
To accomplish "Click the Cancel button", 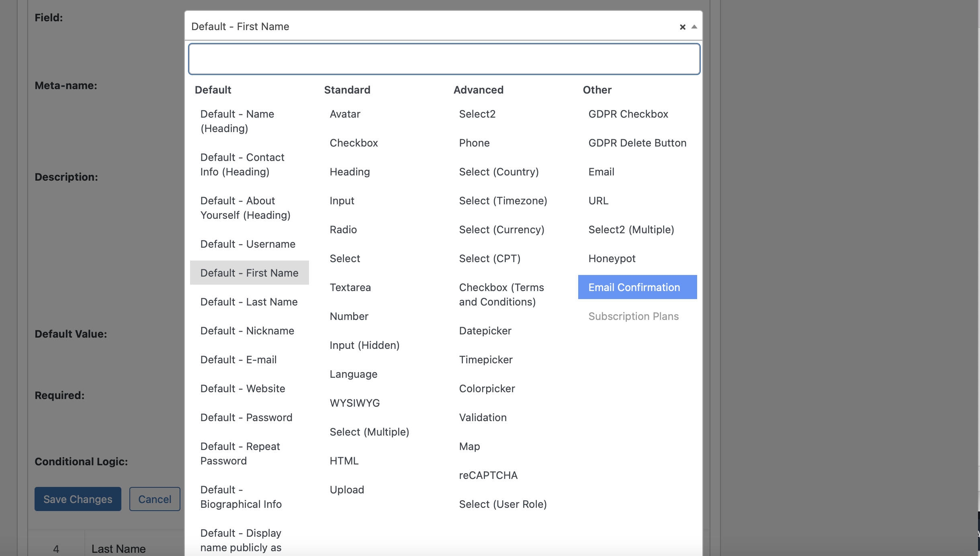I will pos(155,499).
